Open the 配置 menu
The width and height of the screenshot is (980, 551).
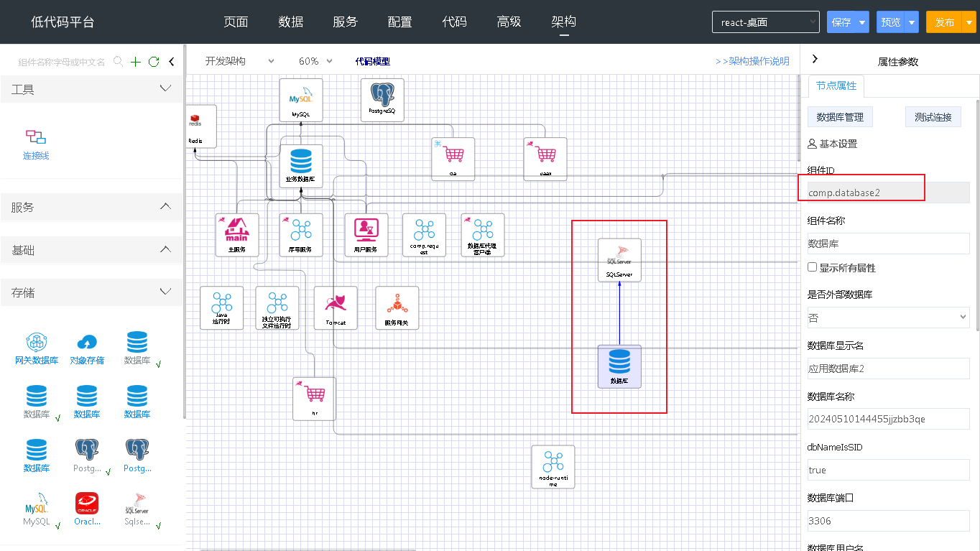coord(399,22)
